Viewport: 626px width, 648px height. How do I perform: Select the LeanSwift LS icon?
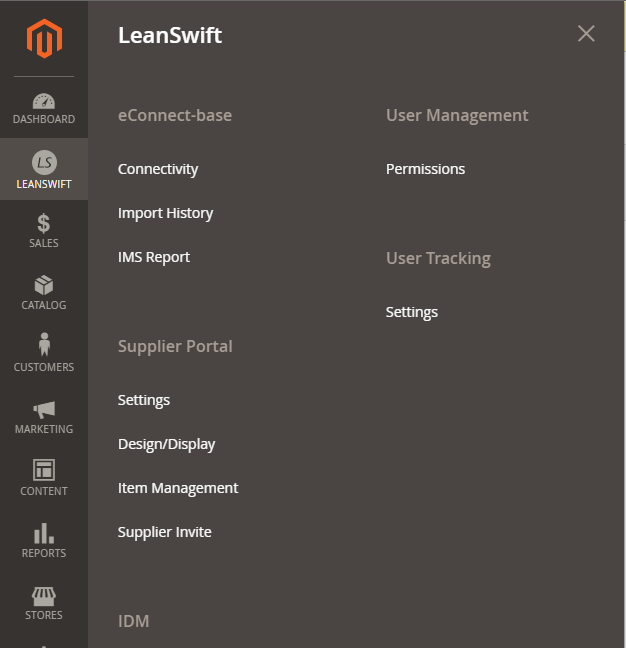[x=44, y=162]
